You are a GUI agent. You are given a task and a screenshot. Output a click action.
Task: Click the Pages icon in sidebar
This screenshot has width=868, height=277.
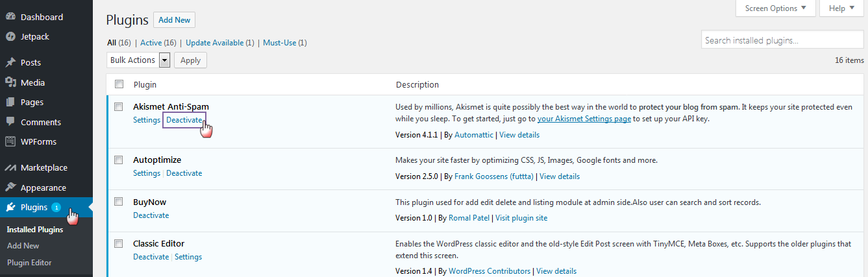10,102
